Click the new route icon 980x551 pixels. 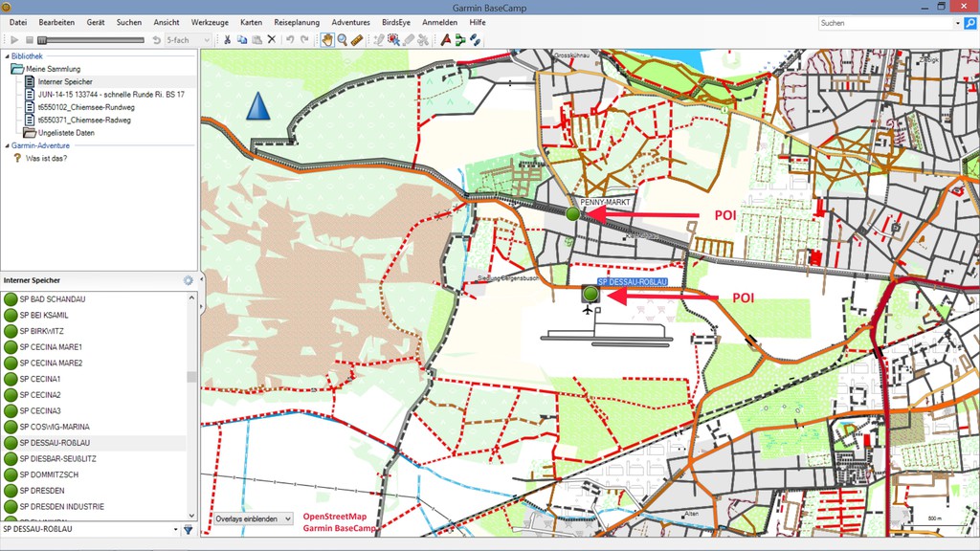[x=460, y=40]
